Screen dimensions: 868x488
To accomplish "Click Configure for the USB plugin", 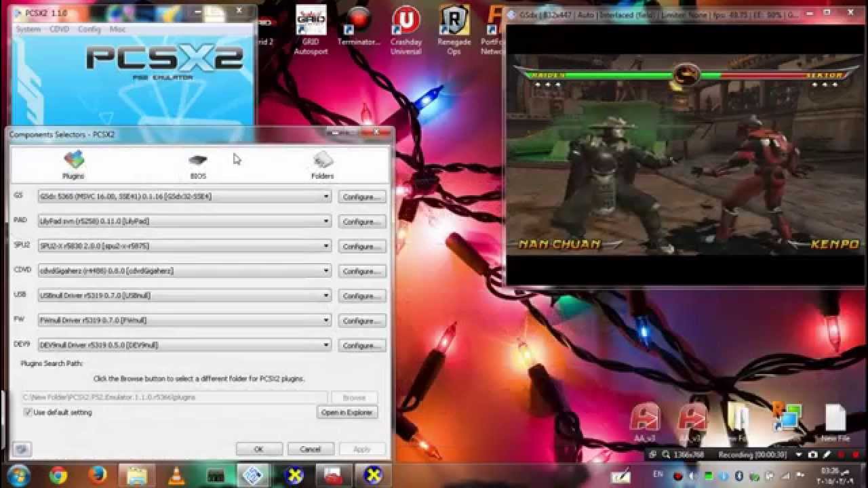I will (x=361, y=296).
